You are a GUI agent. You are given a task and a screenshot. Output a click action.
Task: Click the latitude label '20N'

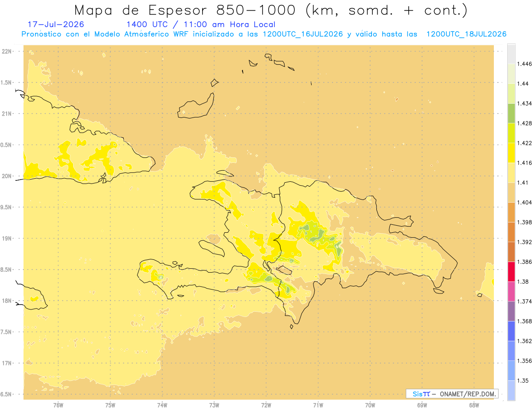point(7,176)
